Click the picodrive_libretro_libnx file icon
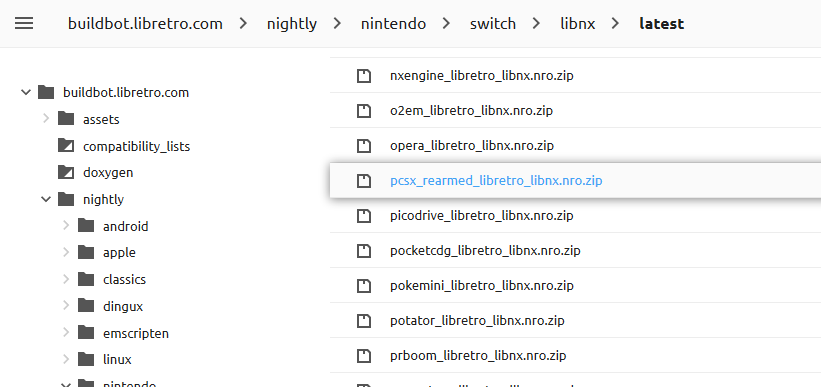 tap(363, 216)
